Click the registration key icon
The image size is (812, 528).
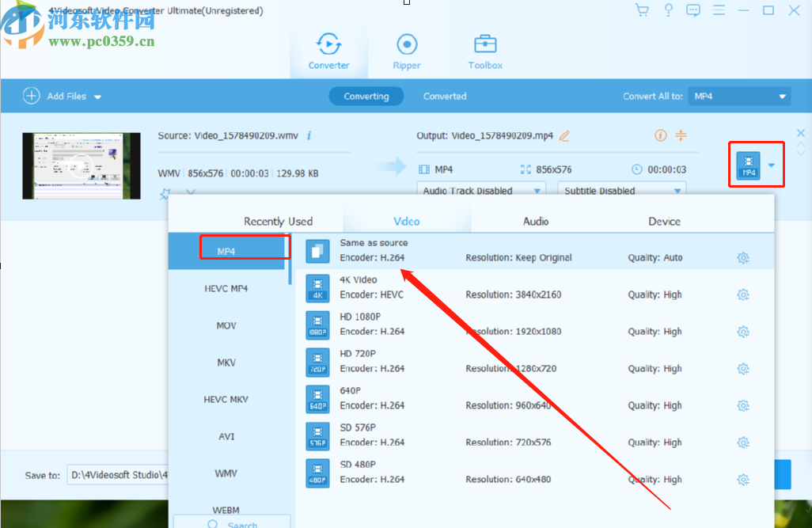coord(668,10)
